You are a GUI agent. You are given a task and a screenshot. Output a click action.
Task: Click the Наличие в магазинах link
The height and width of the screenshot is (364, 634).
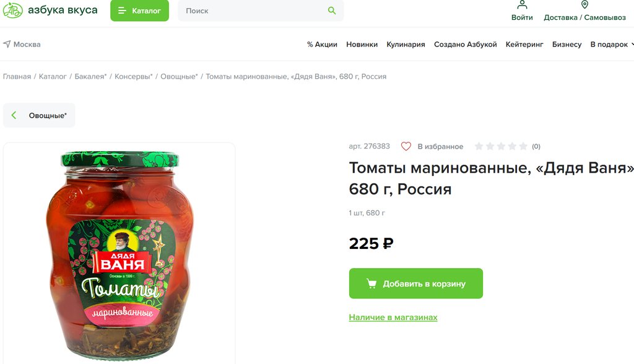[x=393, y=318]
